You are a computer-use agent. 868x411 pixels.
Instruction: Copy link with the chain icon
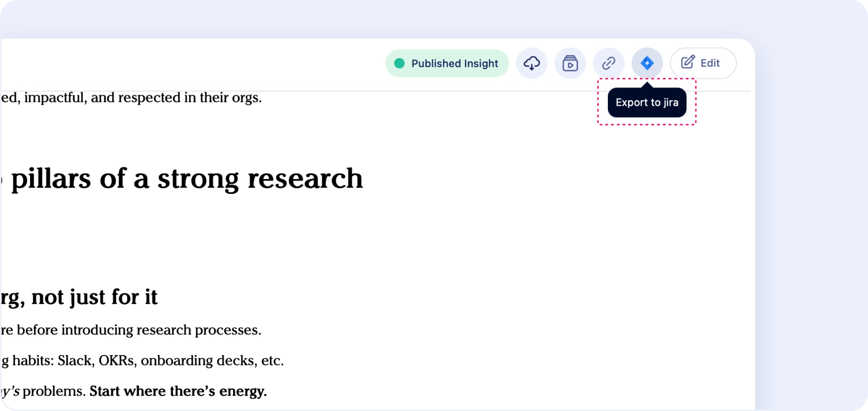pyautogui.click(x=609, y=63)
